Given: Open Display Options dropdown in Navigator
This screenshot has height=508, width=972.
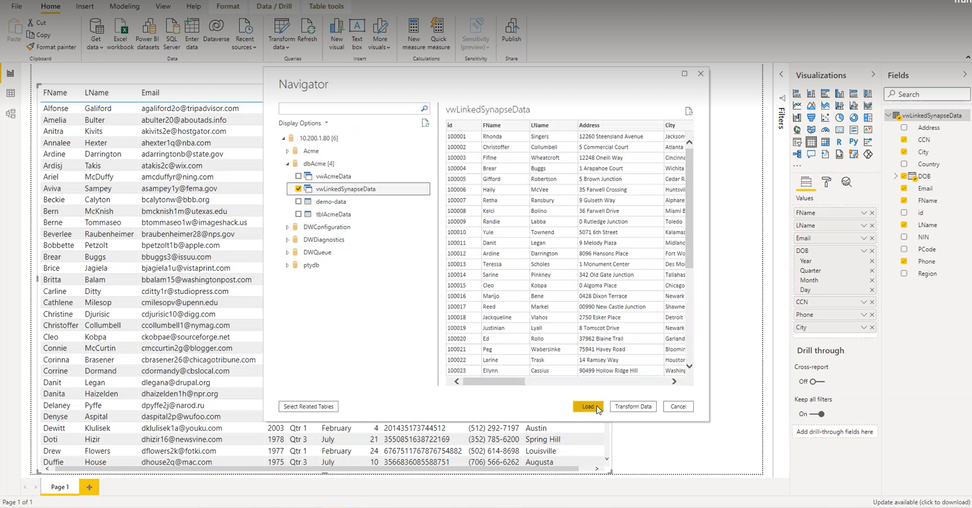Looking at the screenshot, I should point(303,123).
